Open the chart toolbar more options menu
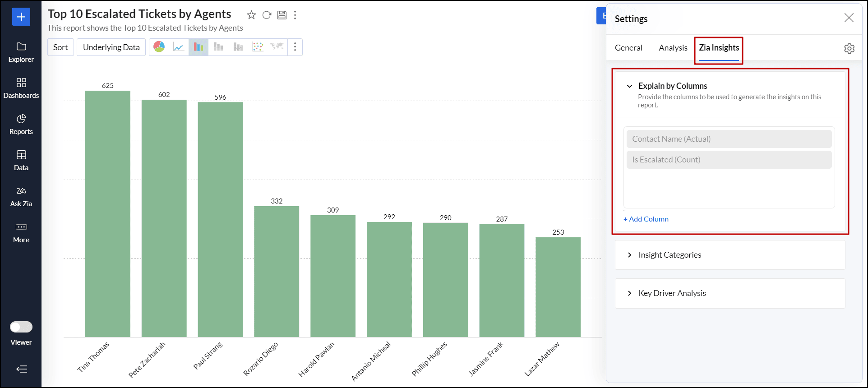Viewport: 868px width, 388px height. (295, 47)
